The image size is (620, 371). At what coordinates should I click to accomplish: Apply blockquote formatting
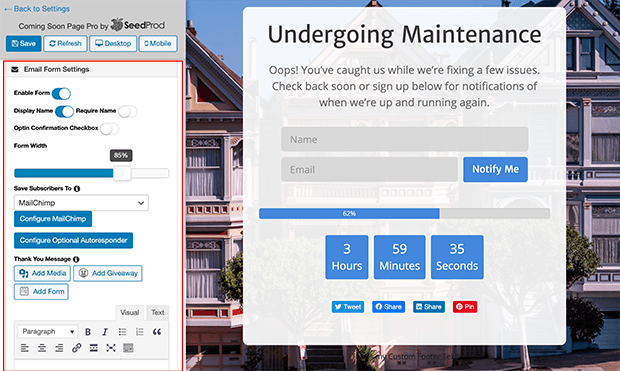click(x=157, y=331)
